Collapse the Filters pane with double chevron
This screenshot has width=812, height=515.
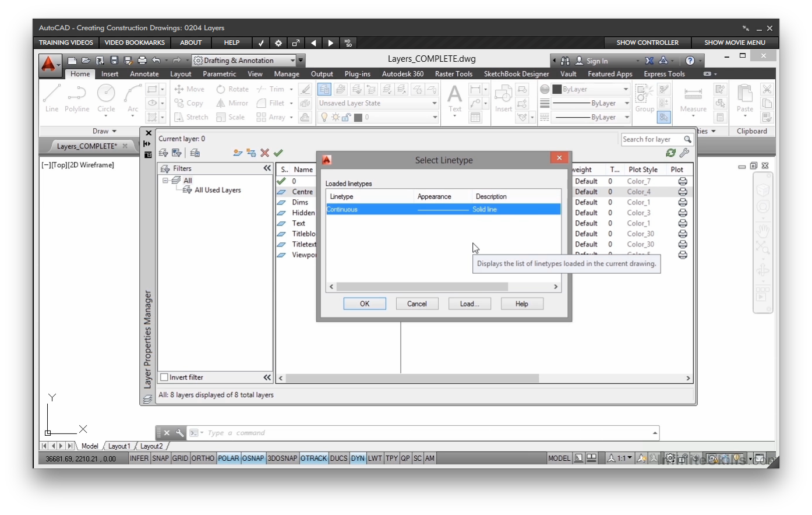pos(267,168)
